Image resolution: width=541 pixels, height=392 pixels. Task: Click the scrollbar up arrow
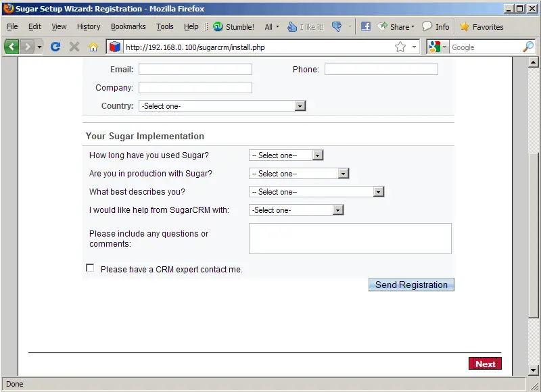(x=533, y=62)
